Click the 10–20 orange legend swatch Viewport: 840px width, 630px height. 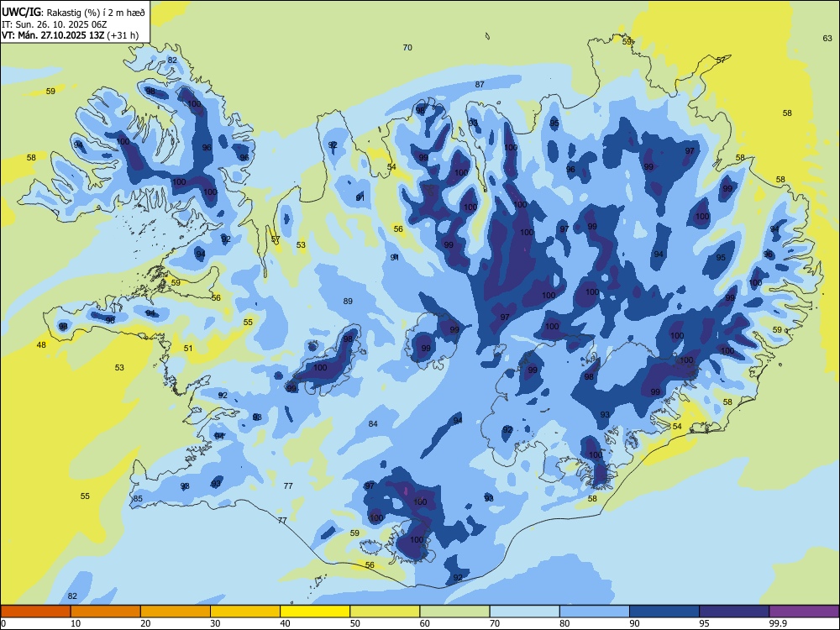[x=106, y=612]
